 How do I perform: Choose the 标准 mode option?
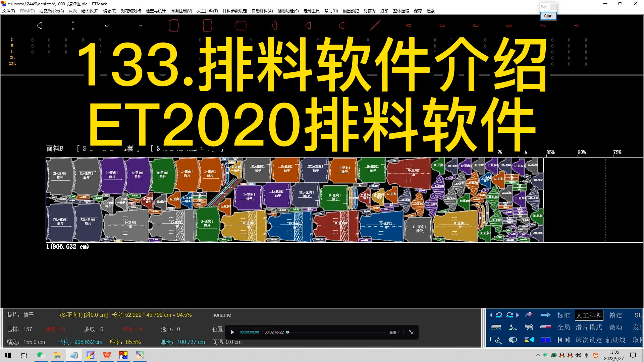coord(563,315)
